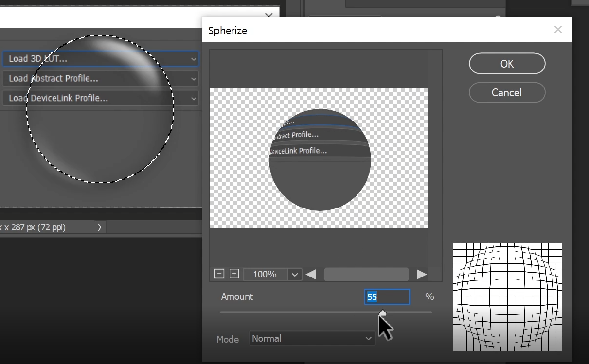Click the preview horizontal scrollbar thumb

366,274
